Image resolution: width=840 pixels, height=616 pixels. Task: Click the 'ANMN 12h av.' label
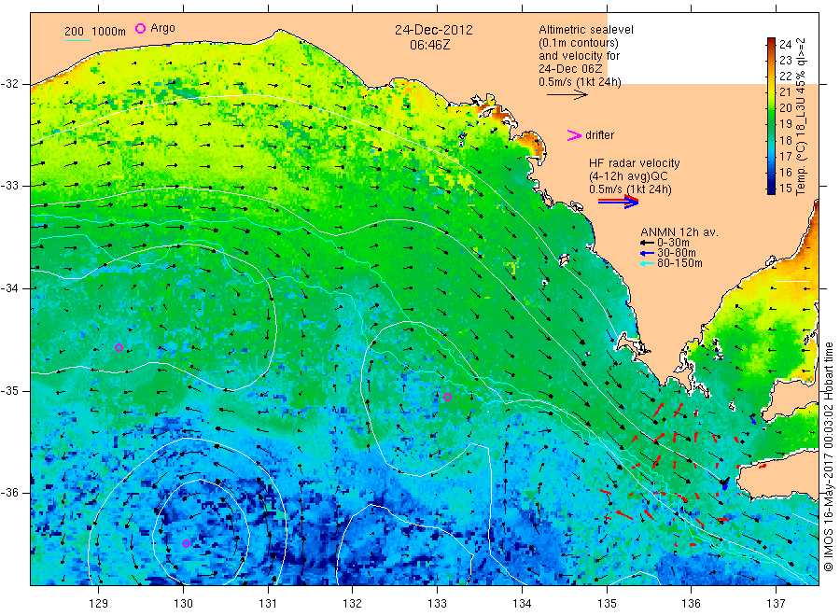[x=679, y=232]
